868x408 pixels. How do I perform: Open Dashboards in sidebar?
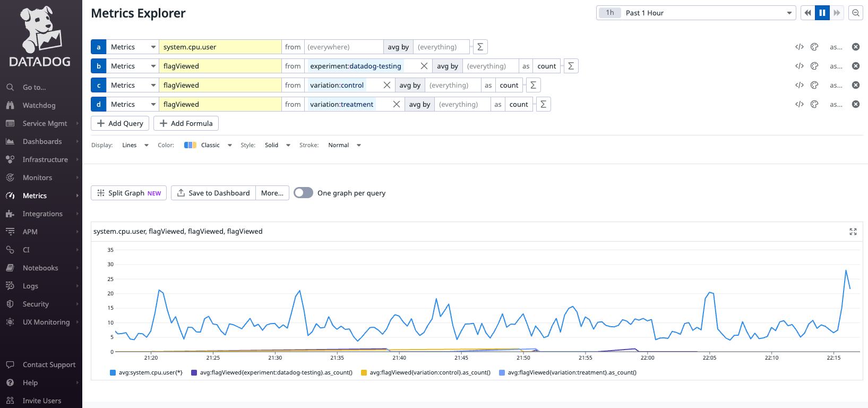(42, 141)
